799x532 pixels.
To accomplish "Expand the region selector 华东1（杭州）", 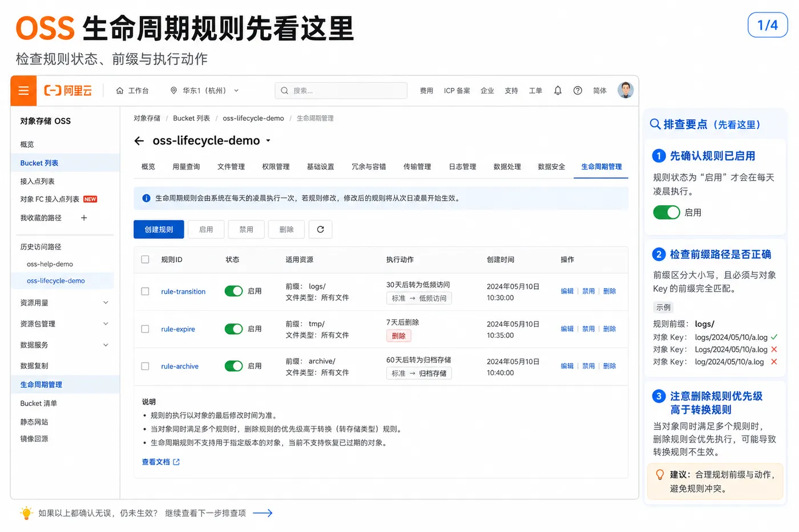I will coord(205,91).
